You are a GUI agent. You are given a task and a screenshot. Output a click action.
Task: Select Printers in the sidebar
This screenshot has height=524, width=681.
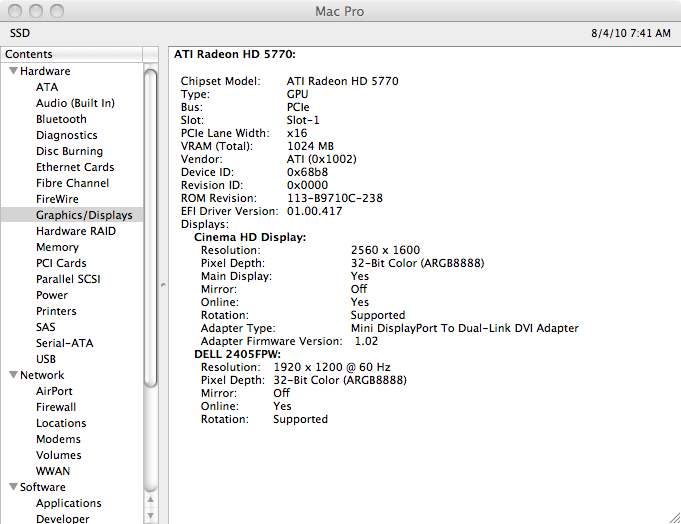pyautogui.click(x=56, y=311)
